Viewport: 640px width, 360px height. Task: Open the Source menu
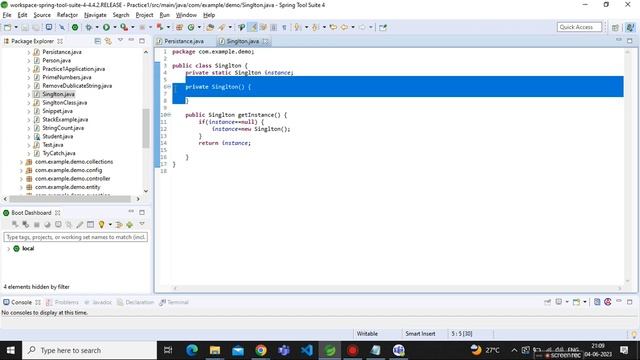(42, 15)
